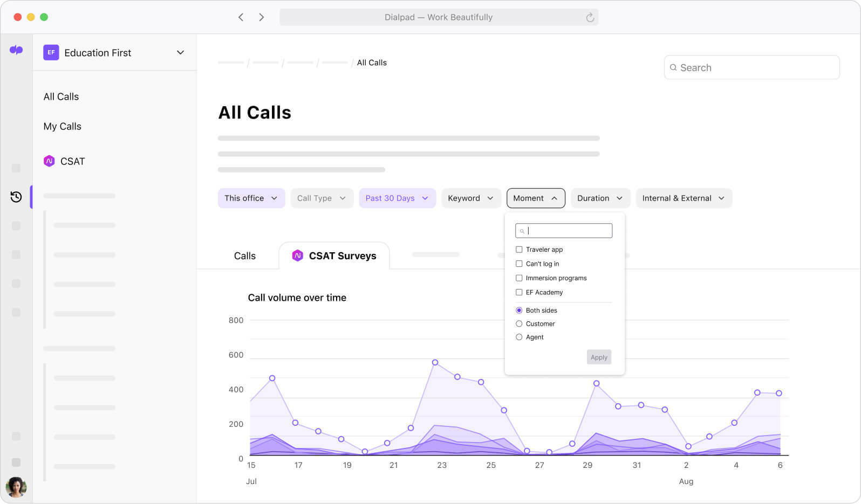Image resolution: width=861 pixels, height=504 pixels.
Task: Open the This office filter dropdown
Action: click(x=251, y=198)
